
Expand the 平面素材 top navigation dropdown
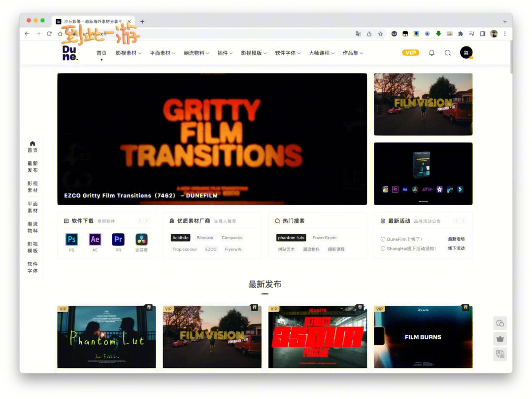(x=163, y=53)
